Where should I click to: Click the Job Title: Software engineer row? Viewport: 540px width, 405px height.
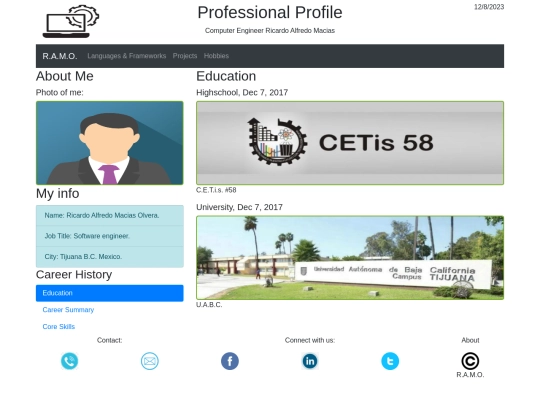point(110,236)
